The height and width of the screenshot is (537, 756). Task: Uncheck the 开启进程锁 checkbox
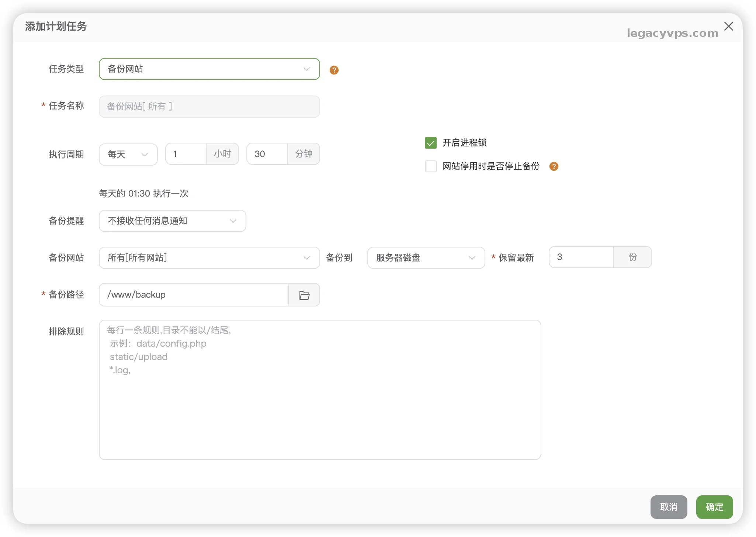coord(430,143)
